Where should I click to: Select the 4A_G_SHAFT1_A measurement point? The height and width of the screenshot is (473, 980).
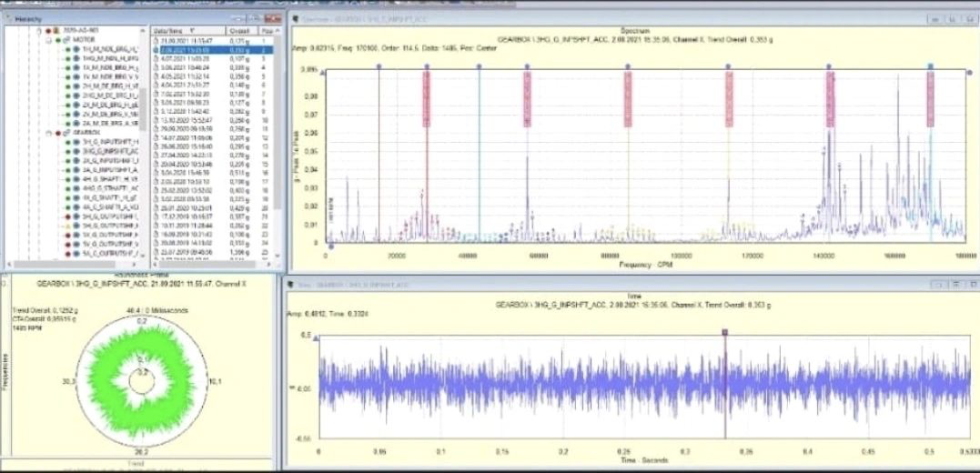point(110,206)
